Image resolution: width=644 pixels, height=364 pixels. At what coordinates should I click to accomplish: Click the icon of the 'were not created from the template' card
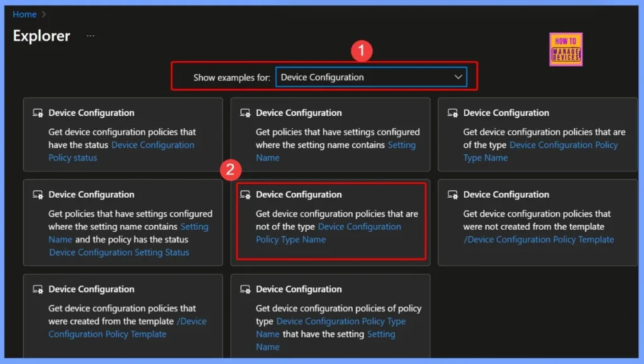point(453,195)
